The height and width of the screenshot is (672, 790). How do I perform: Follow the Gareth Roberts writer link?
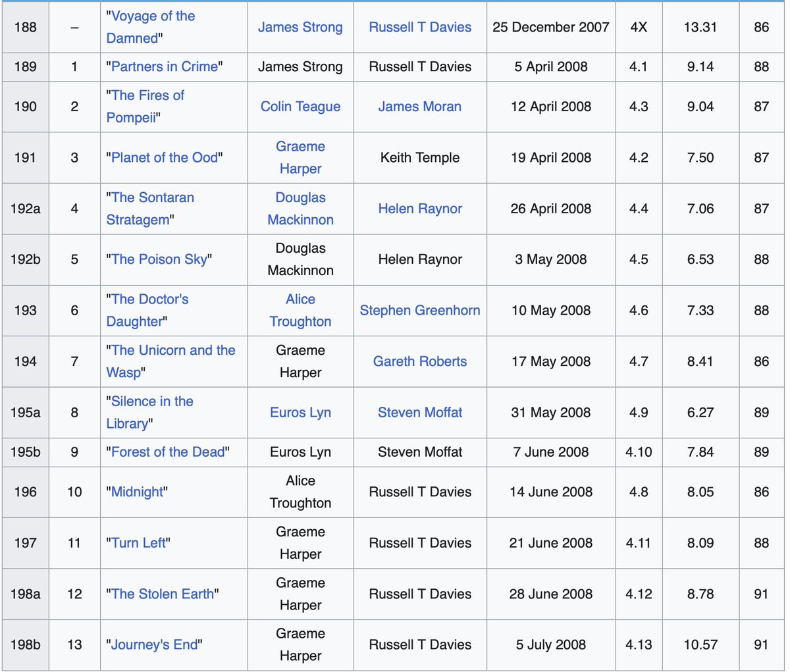(x=420, y=361)
